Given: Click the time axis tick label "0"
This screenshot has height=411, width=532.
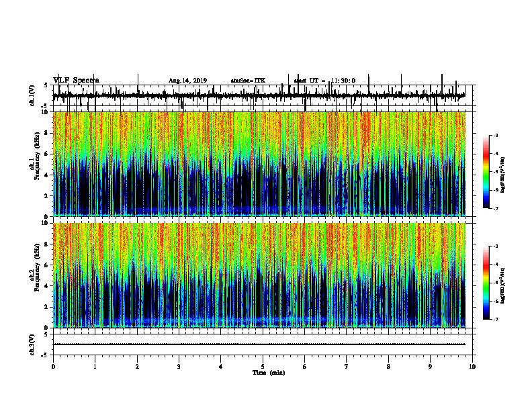Looking at the screenshot, I should [x=53, y=367].
